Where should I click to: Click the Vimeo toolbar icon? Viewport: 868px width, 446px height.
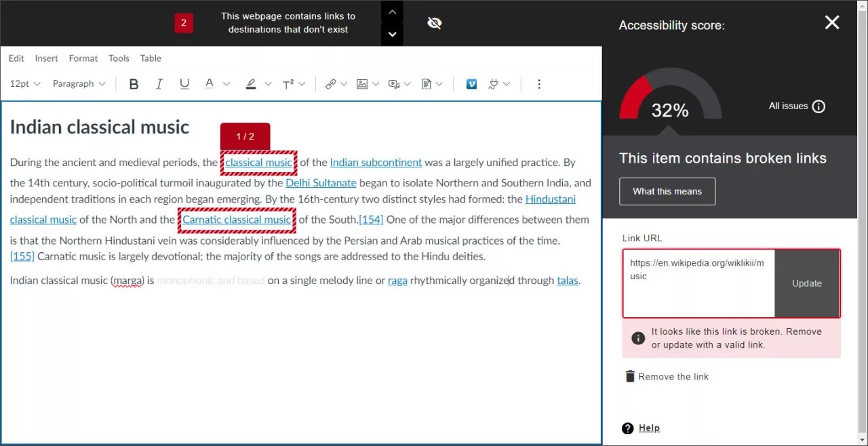[472, 84]
